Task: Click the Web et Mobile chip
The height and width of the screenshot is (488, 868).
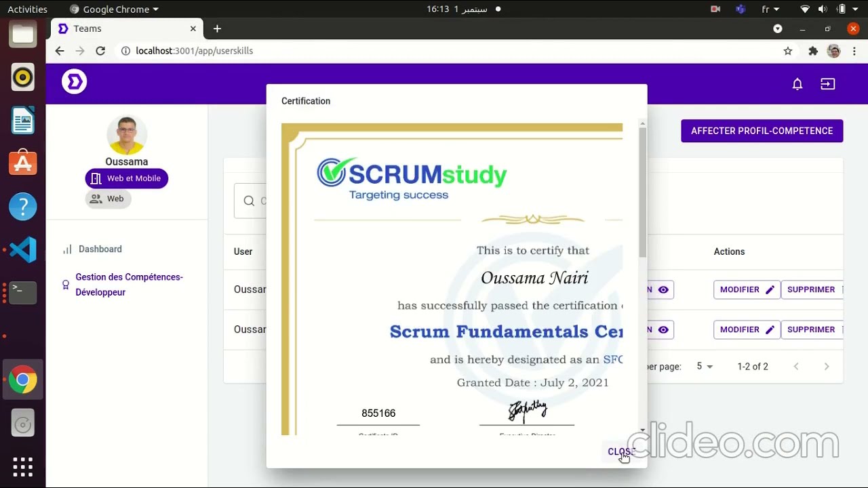Action: (127, 178)
